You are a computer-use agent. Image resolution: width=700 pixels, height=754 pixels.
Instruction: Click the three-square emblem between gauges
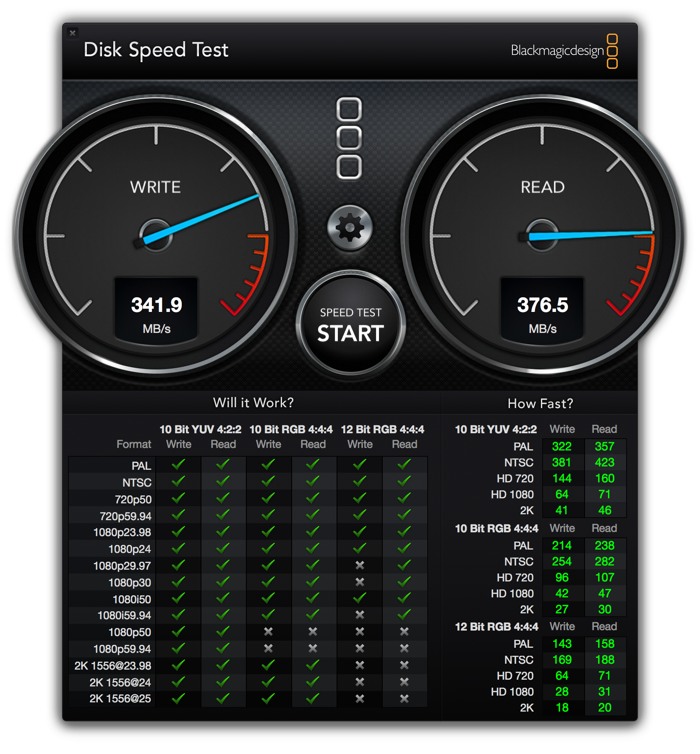point(349,138)
